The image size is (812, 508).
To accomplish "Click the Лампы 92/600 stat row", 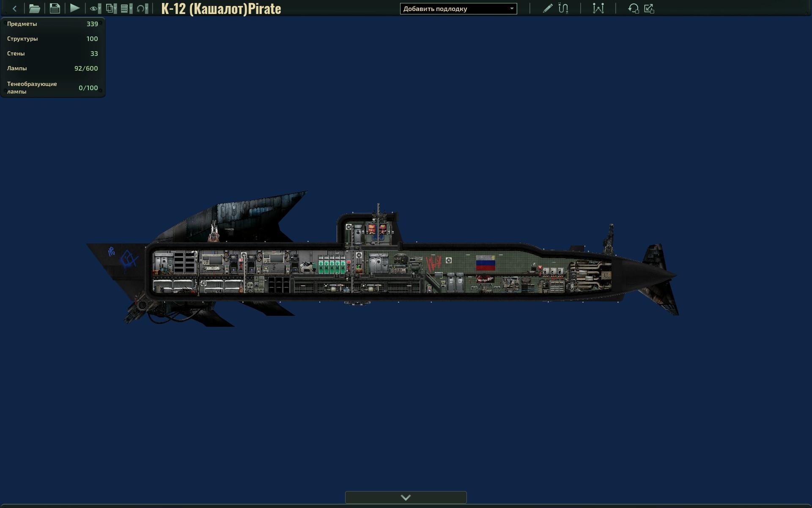I will [52, 69].
